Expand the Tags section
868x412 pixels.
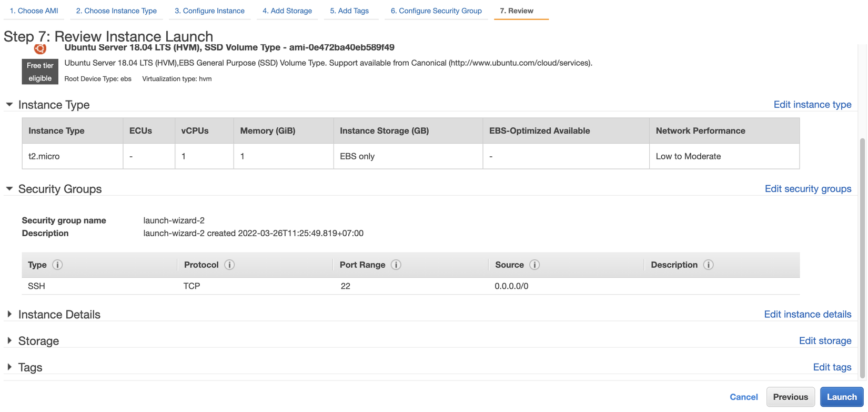tap(9, 367)
